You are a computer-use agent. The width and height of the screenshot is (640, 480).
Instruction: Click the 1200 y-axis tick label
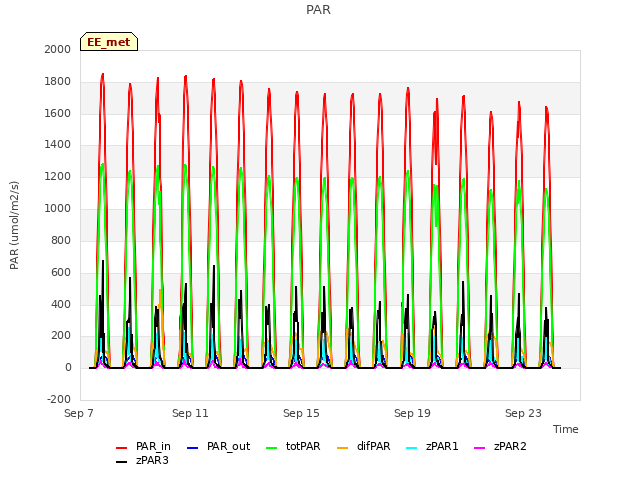point(58,177)
